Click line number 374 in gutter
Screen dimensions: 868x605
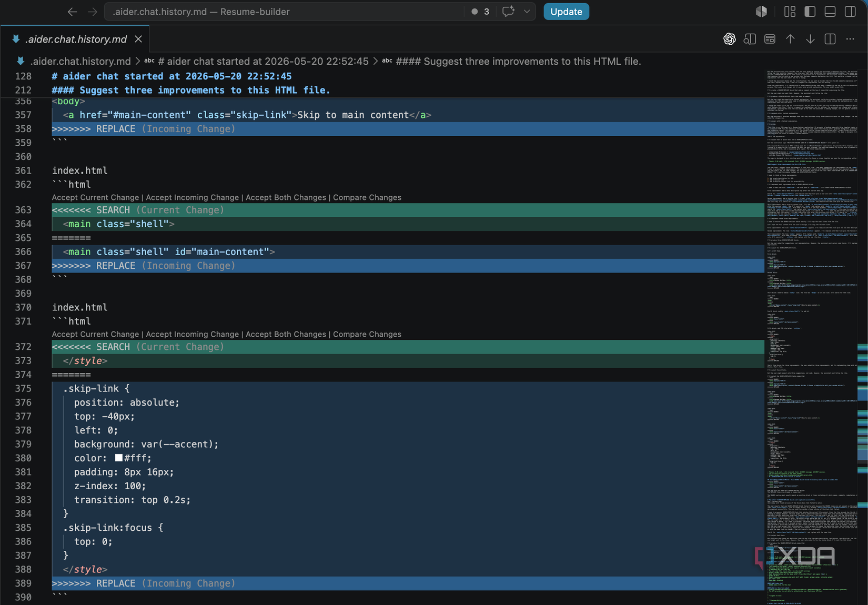[23, 375]
